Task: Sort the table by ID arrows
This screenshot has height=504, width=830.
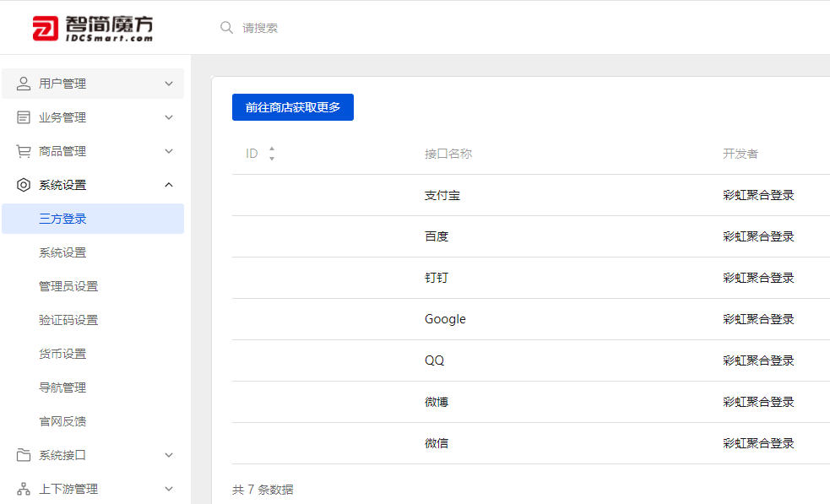Action: pyautogui.click(x=272, y=154)
